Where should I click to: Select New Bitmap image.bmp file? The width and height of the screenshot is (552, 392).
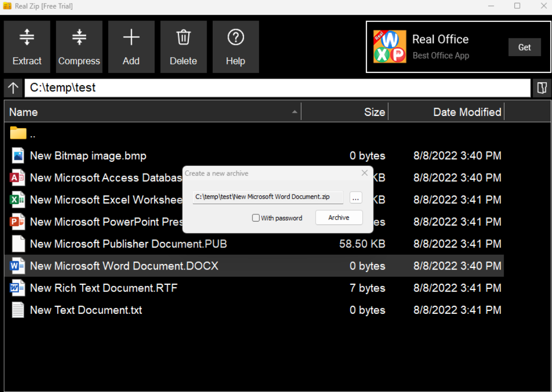[88, 156]
